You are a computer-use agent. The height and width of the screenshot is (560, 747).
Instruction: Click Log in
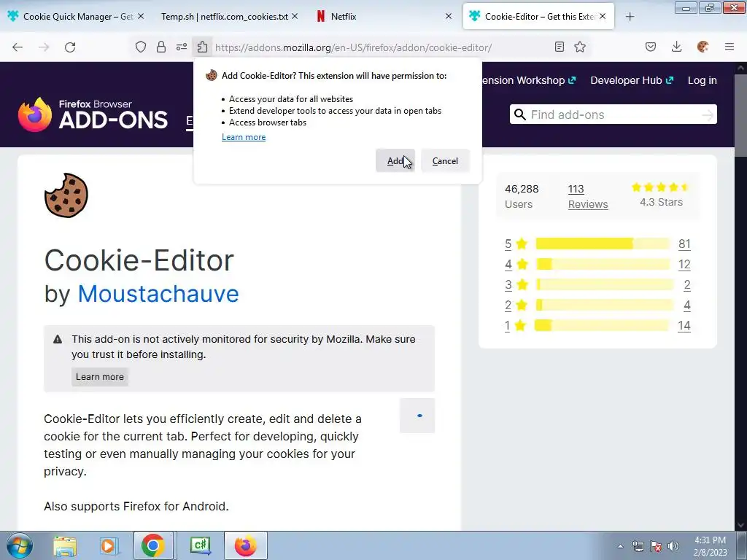tap(703, 80)
